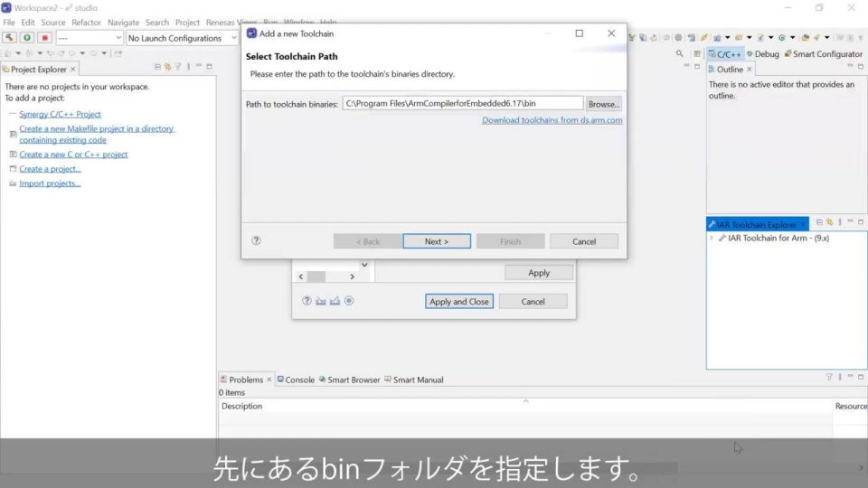
Task: Open the Refactor menu
Action: point(87,22)
